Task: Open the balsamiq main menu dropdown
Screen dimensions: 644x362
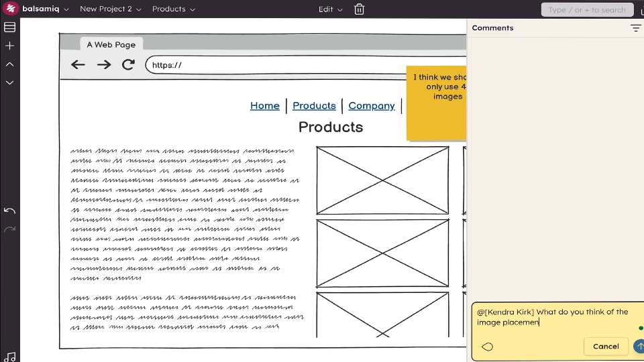Action: 45,9
